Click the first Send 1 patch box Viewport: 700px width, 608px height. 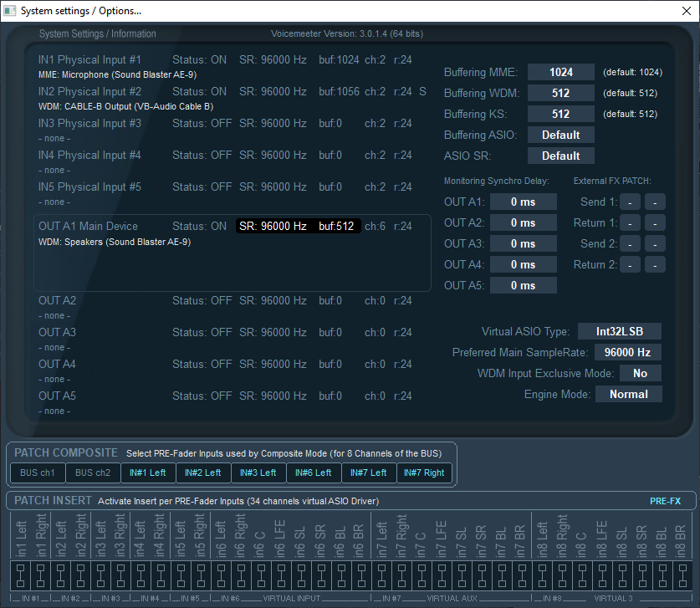(x=631, y=202)
